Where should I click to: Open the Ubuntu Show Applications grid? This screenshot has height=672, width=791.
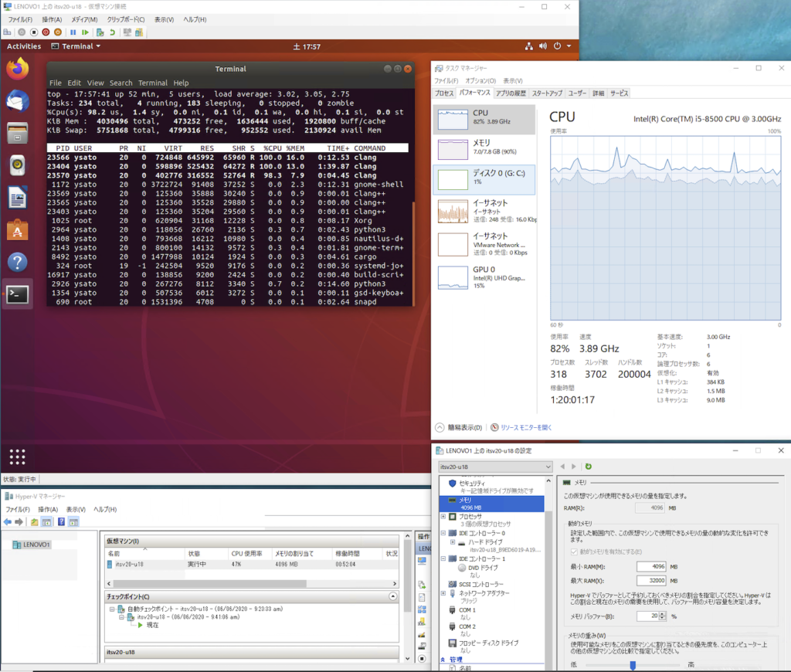point(17,456)
